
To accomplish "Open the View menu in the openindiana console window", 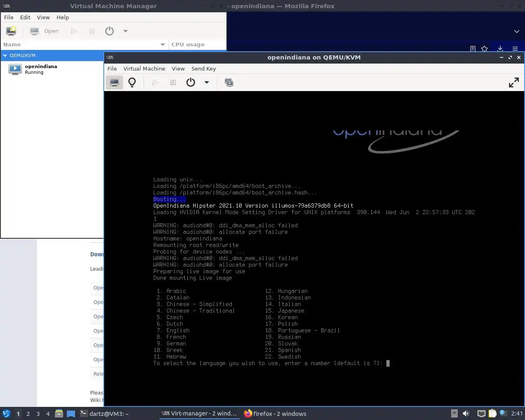I will click(178, 68).
